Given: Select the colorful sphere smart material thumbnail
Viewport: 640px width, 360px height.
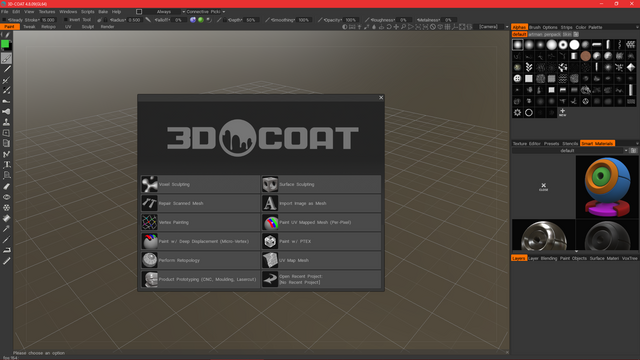Looking at the screenshot, I should point(607,187).
